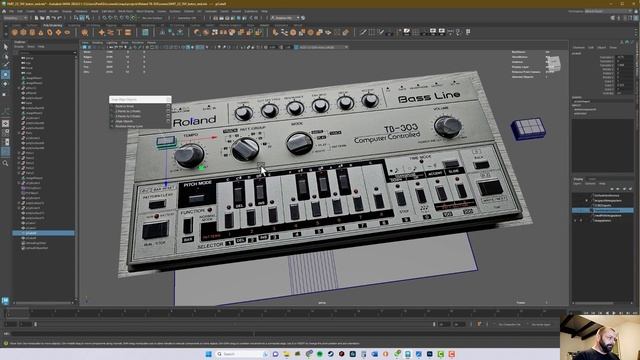Image resolution: width=640 pixels, height=360 pixels.
Task: Open the No Live Surface dropdown
Action: (152, 18)
